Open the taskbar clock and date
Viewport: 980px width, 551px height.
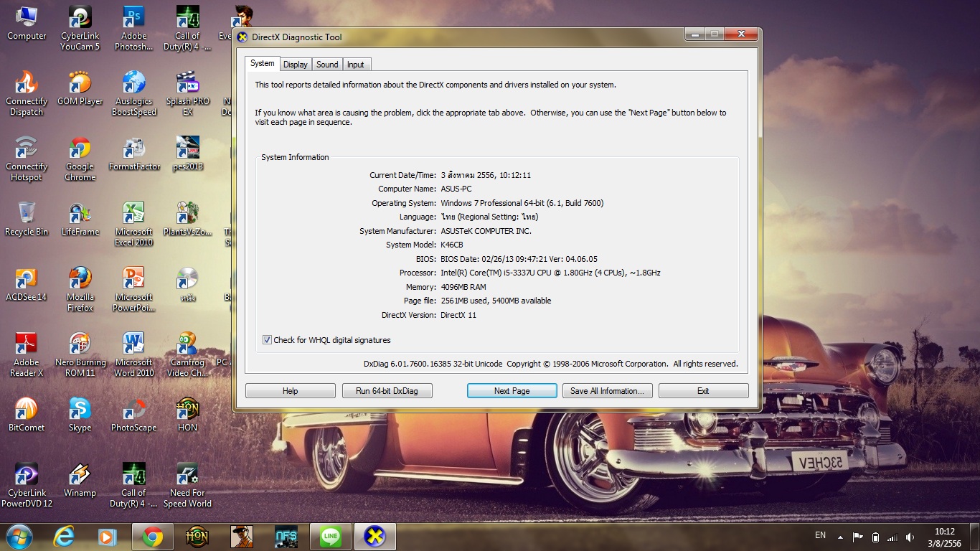[x=945, y=537]
